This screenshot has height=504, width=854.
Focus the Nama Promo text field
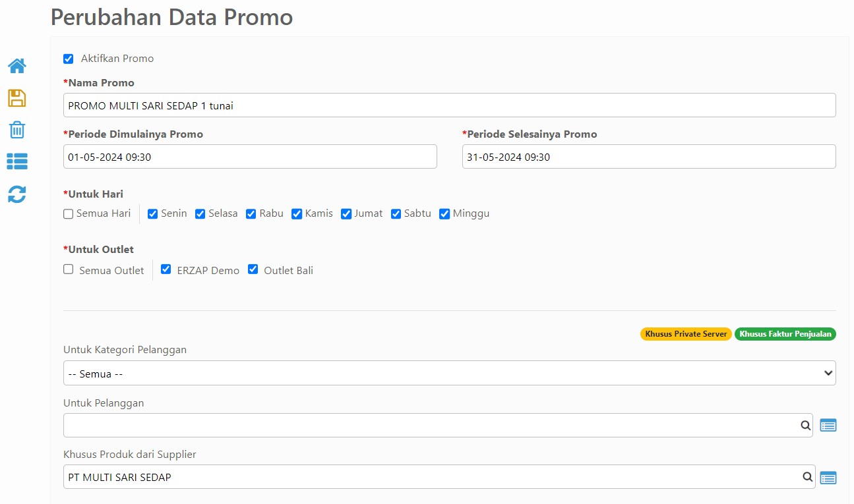(450, 105)
